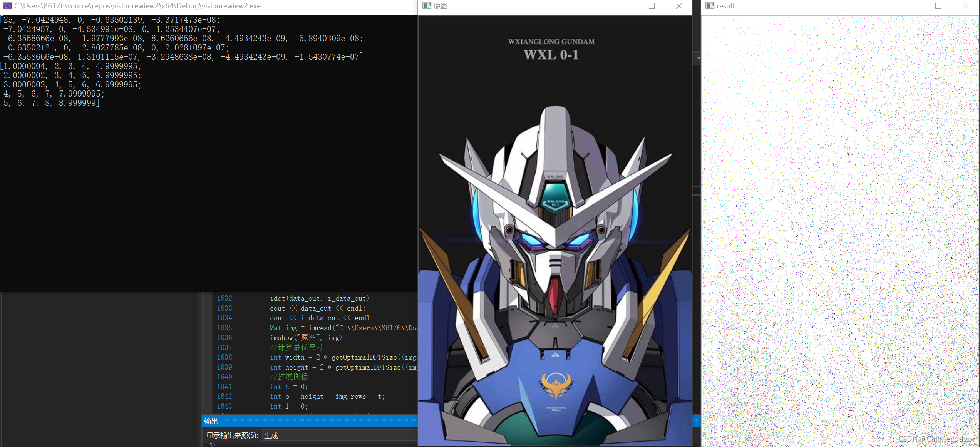The height and width of the screenshot is (447, 980).
Task: Minimize the 原图 image window
Action: (625, 6)
